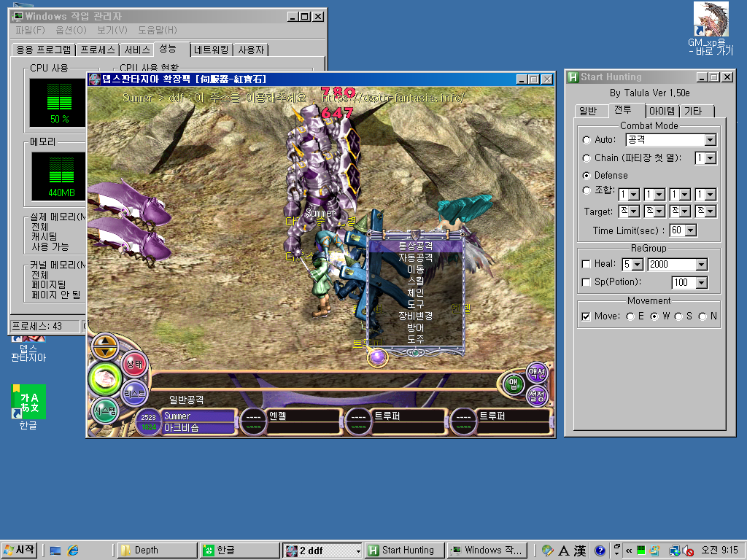This screenshot has height=560, width=747.
Task: Click the Show Desktop quick launch icon
Action: (55, 551)
